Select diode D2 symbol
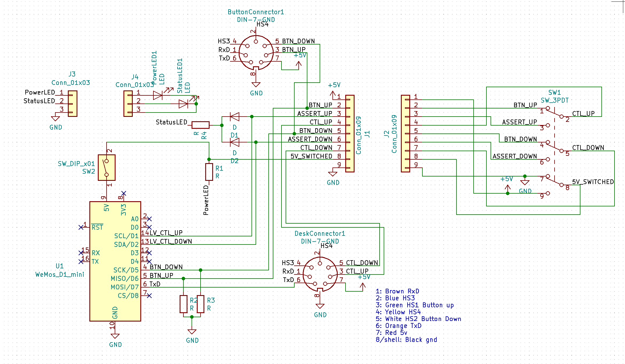The image size is (625, 364). [235, 142]
